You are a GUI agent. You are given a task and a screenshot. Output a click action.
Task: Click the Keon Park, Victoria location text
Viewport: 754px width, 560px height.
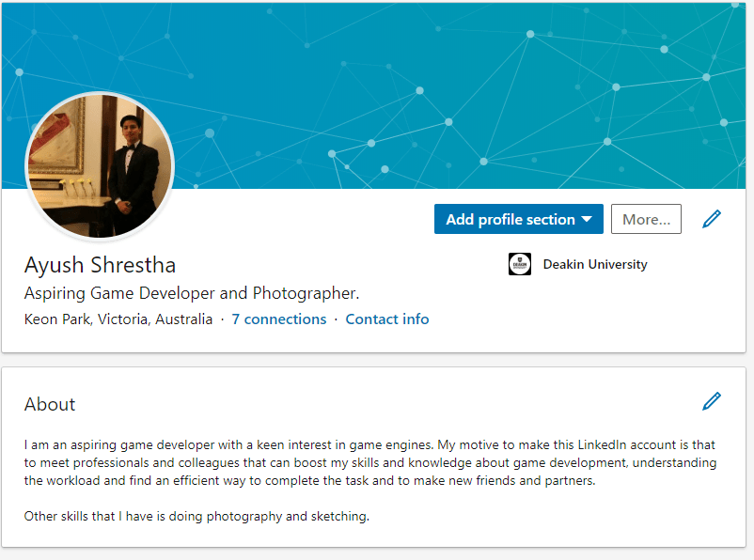[118, 319]
